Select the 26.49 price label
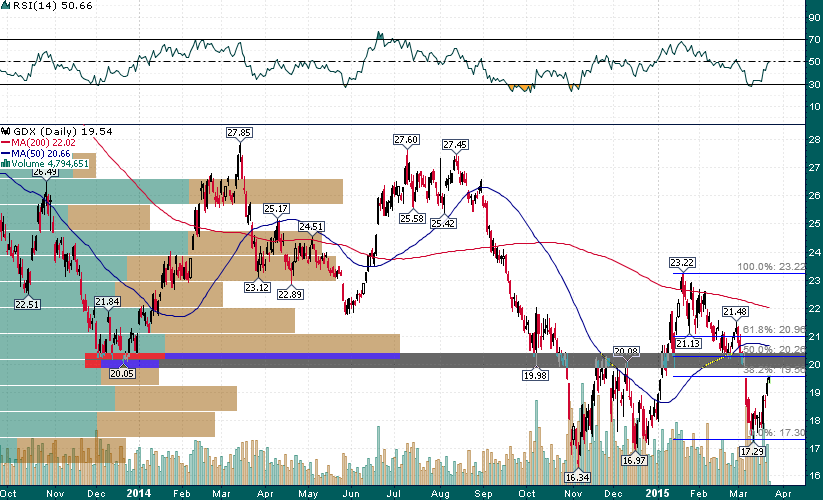Viewport: 823px width, 500px height. pos(46,172)
